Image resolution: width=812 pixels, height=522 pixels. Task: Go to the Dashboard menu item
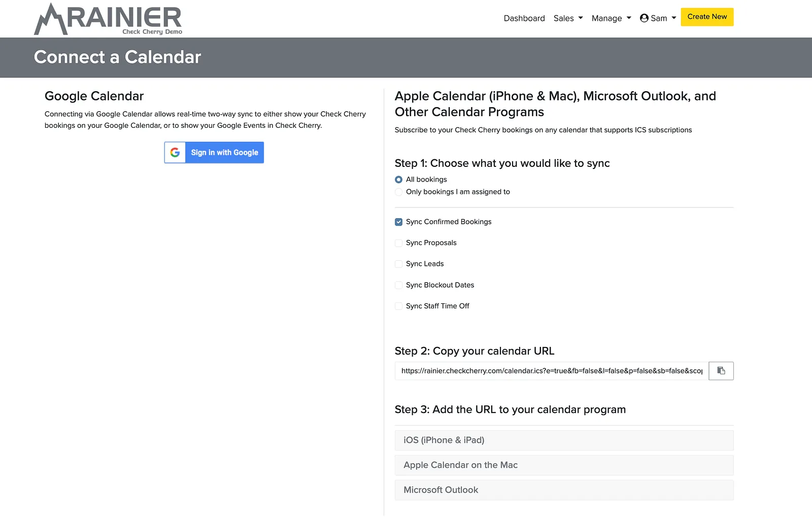[x=524, y=18]
